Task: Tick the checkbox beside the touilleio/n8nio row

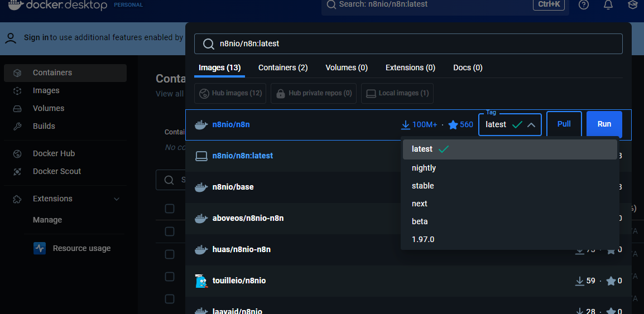Action: coord(170,276)
